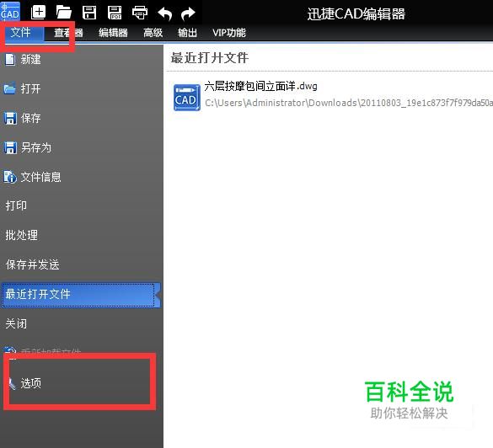Select 文件信息 label in the file menu
The height and width of the screenshot is (448, 493).
(x=40, y=177)
